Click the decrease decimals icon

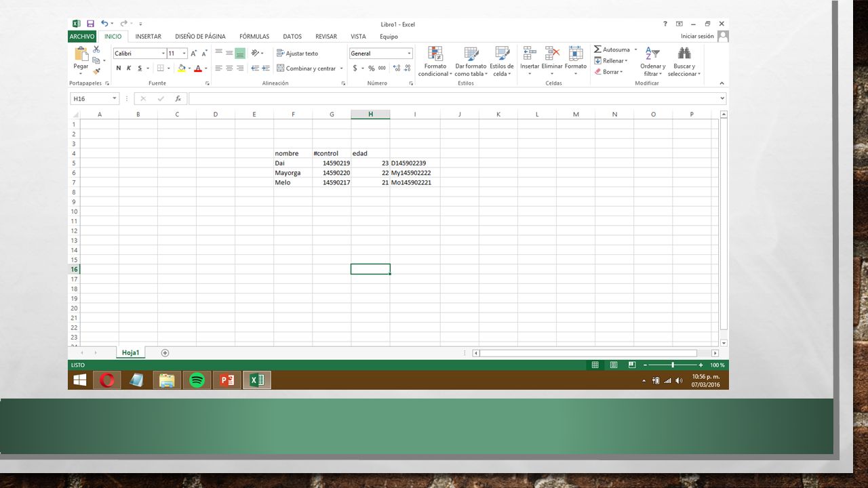pos(407,68)
